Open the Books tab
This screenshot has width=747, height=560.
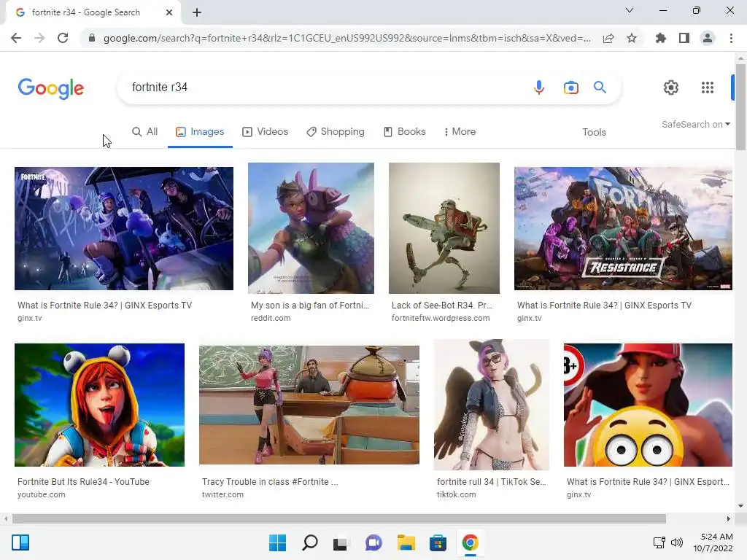tap(404, 132)
